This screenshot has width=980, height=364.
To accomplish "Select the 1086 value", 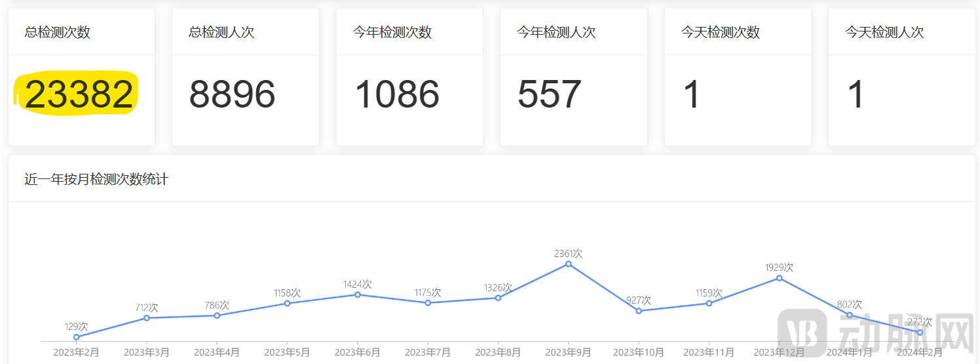I will [397, 94].
